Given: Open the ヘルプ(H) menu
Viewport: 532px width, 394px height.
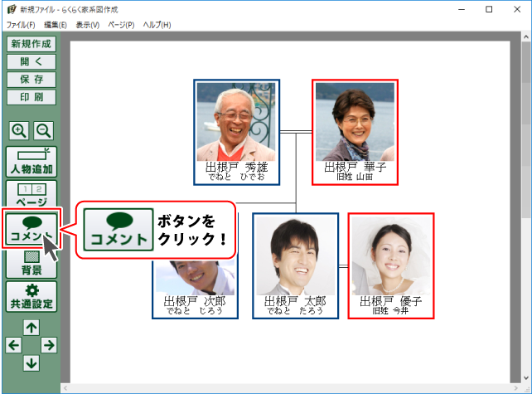Looking at the screenshot, I should 157,25.
